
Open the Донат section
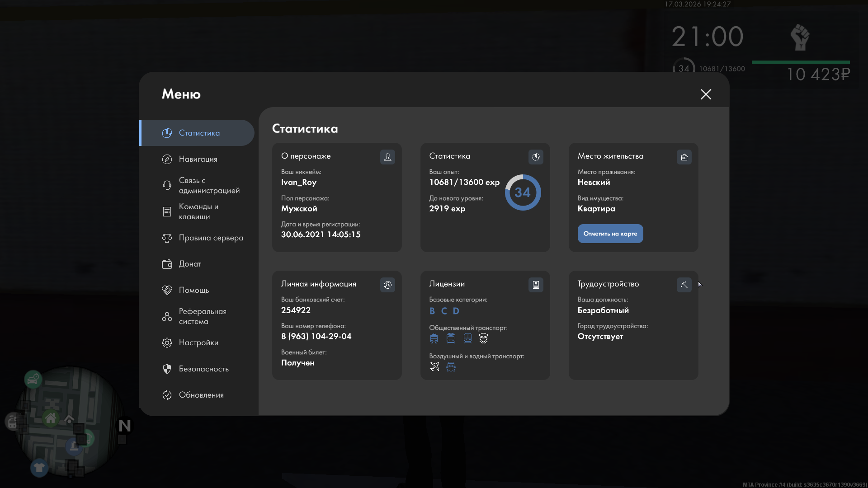(190, 264)
